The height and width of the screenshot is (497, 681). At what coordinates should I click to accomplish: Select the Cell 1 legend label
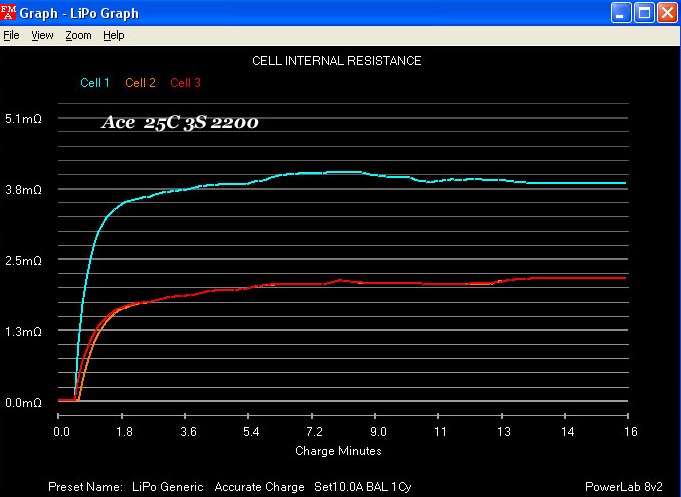click(95, 83)
